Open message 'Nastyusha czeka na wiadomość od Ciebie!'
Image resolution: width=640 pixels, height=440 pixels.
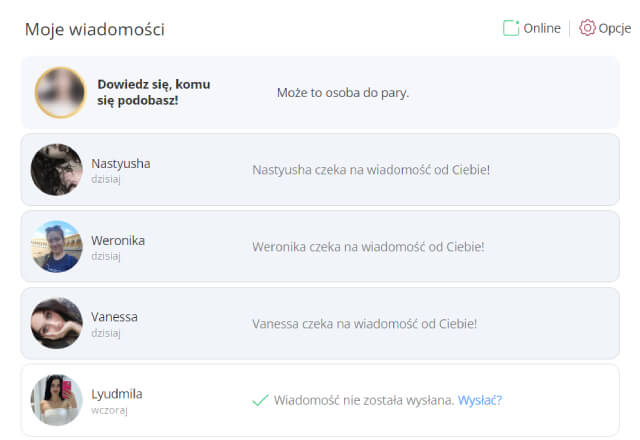pyautogui.click(x=371, y=169)
